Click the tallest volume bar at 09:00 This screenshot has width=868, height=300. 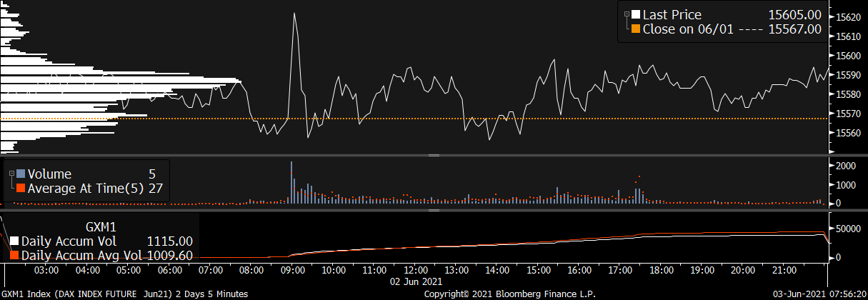click(291, 183)
